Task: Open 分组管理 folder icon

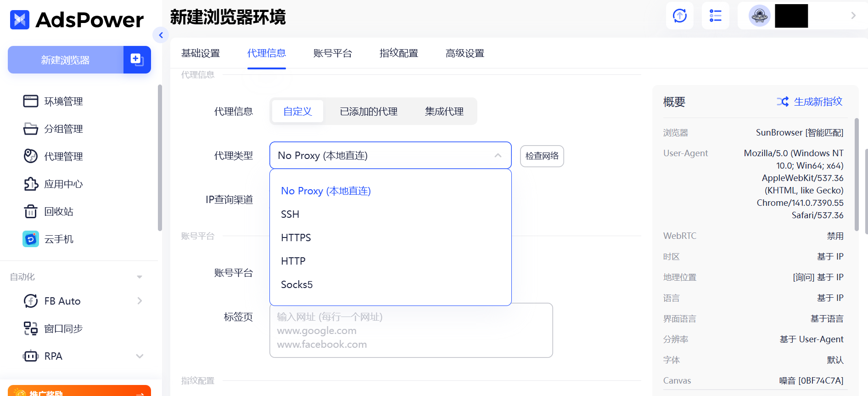Action: pos(31,129)
